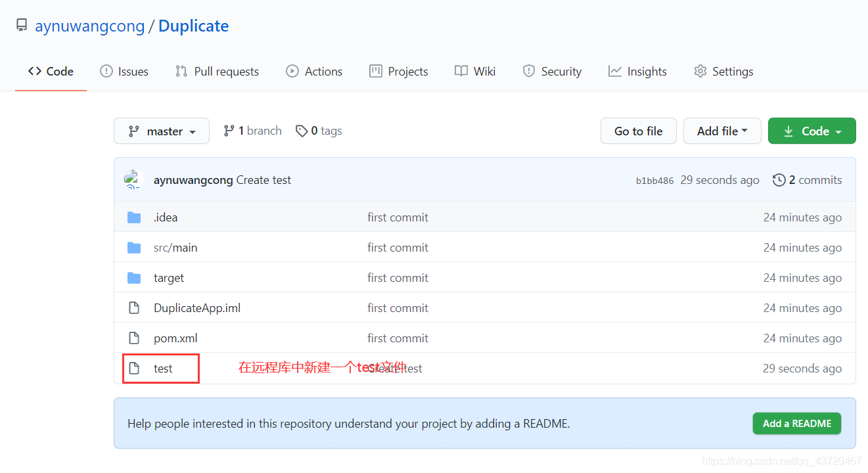Click the repository book icon beside aynuwangcong
This screenshot has width=868, height=473.
[x=22, y=26]
